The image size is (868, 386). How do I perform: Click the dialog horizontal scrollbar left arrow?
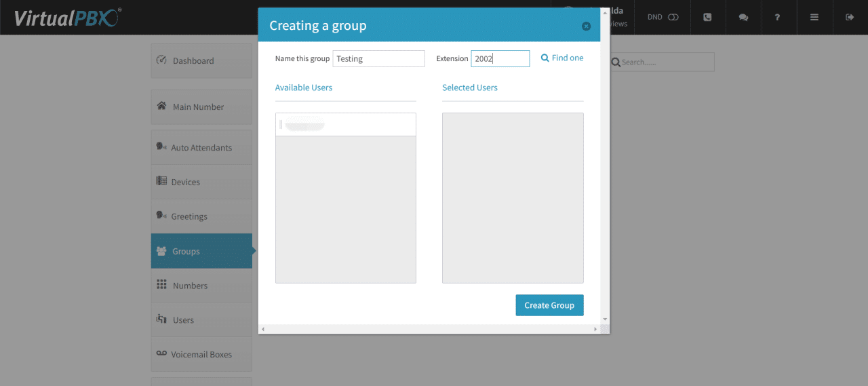(262, 329)
